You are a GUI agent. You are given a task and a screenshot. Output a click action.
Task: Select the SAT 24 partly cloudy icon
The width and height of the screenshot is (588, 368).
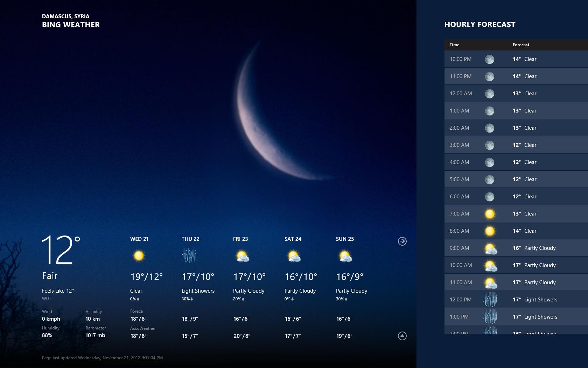coord(294,256)
